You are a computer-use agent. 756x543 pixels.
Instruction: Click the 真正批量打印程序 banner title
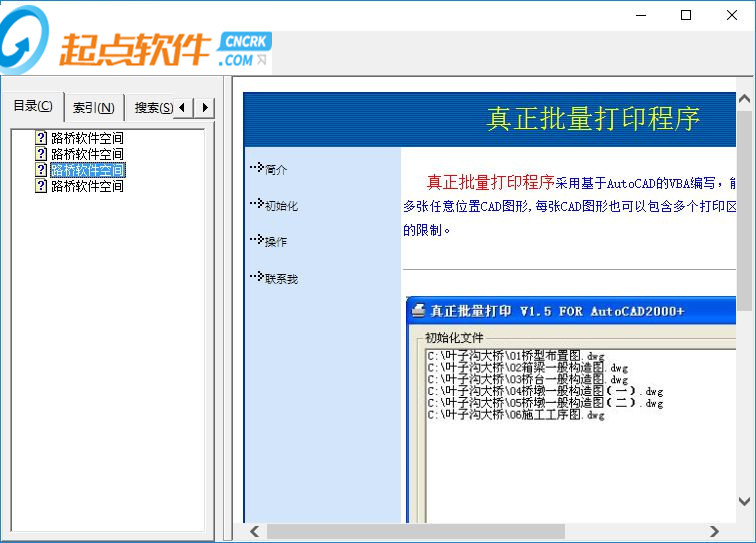click(593, 119)
